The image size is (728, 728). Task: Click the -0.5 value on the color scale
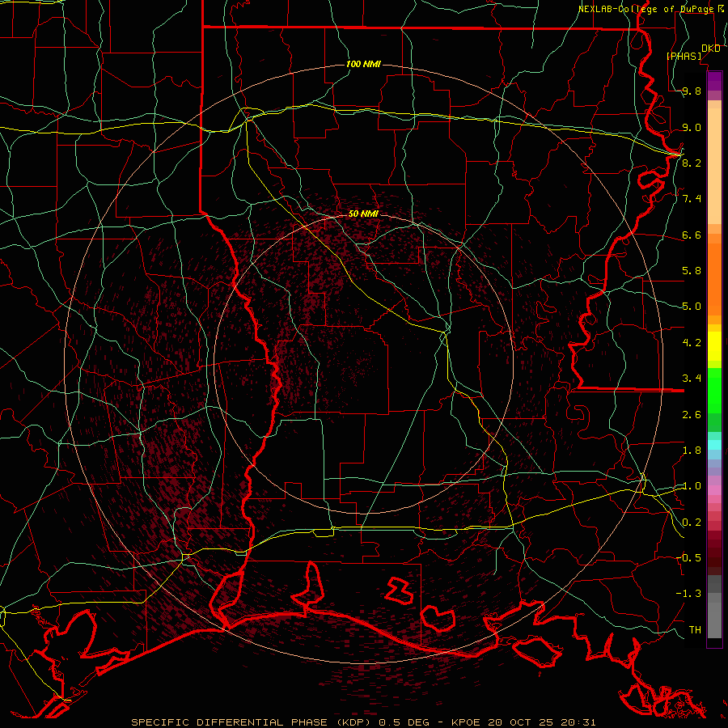[x=688, y=558]
